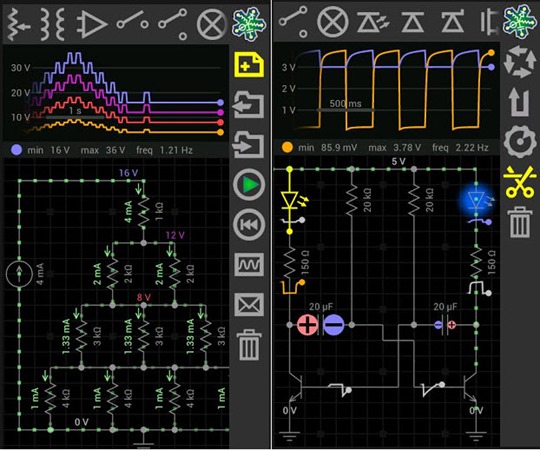Toggle the oscilloscope waveform icon
Viewport: 540px width, 451px height.
[249, 264]
